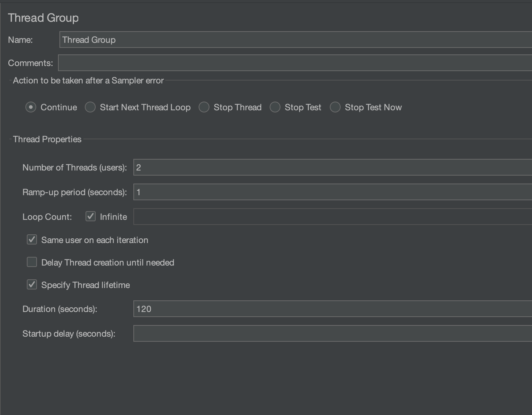This screenshot has width=532, height=415.
Task: Disable Same user on each iteration
Action: coord(32,239)
